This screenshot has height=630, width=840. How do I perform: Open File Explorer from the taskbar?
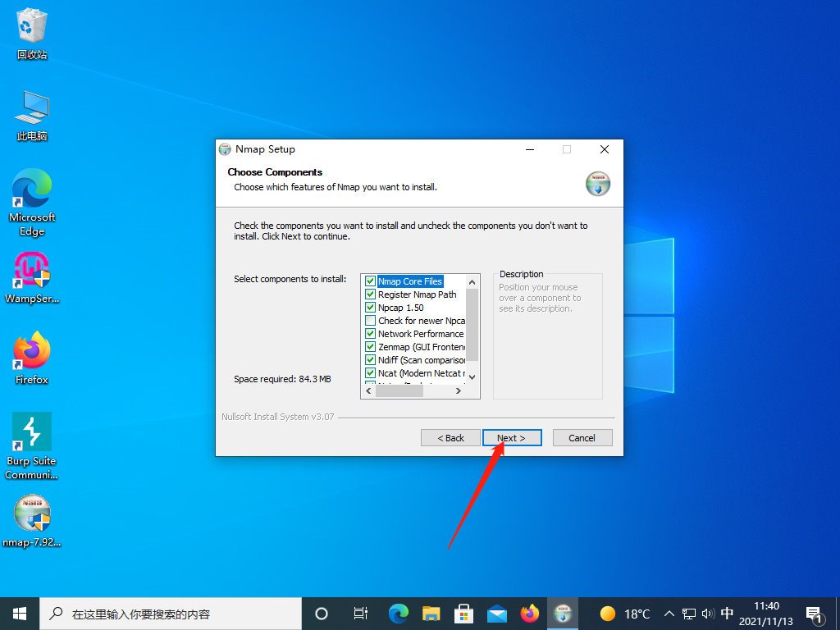click(x=431, y=614)
